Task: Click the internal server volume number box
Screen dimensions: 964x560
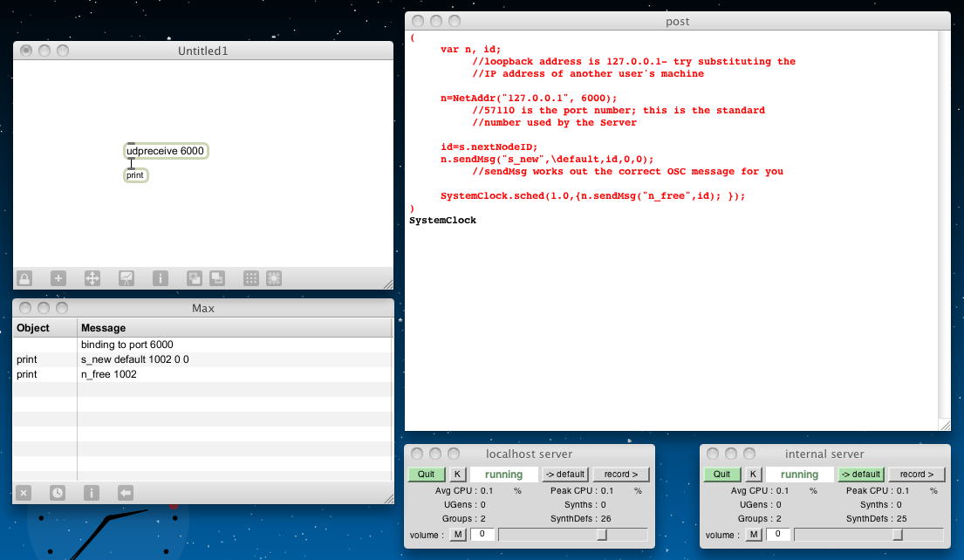Action: coord(778,534)
